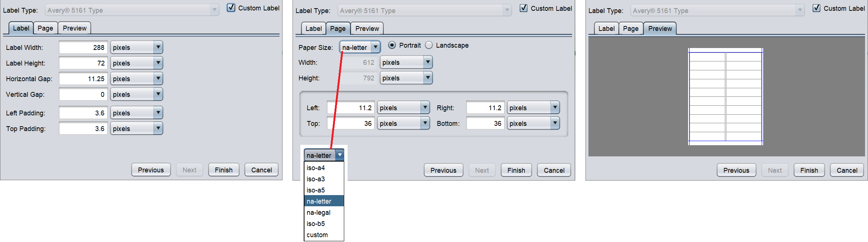
Task: Select the Landscape orientation radio button
Action: [429, 45]
